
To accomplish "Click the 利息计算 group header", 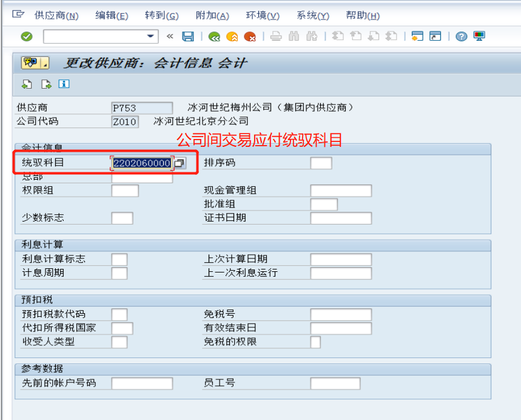I will point(253,245).
